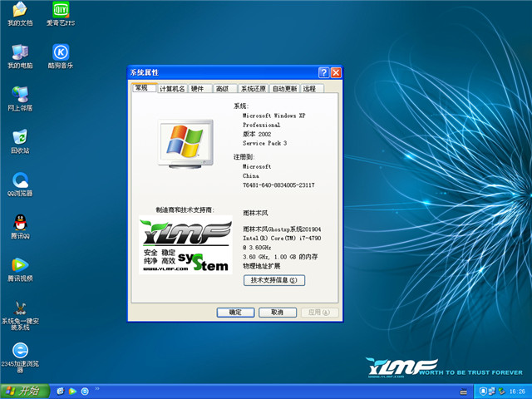The width and height of the screenshot is (532, 399).
Task: Click the help question mark button
Action: 323,72
